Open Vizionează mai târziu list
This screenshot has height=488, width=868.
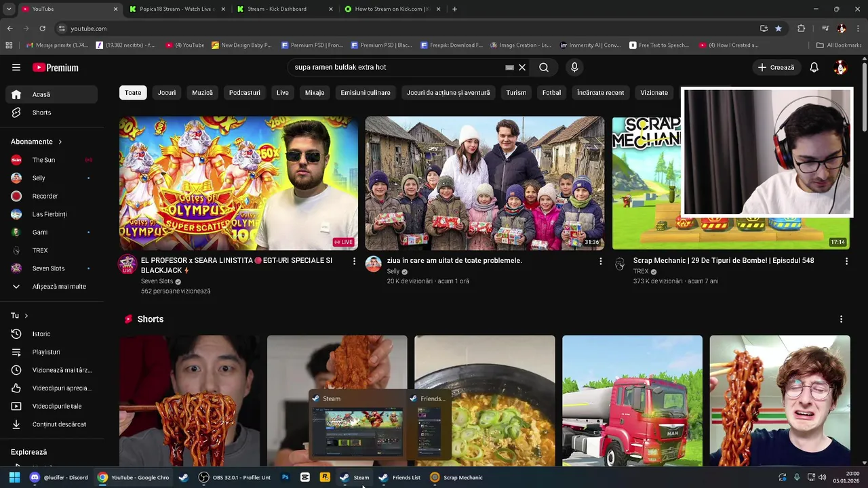coord(52,370)
